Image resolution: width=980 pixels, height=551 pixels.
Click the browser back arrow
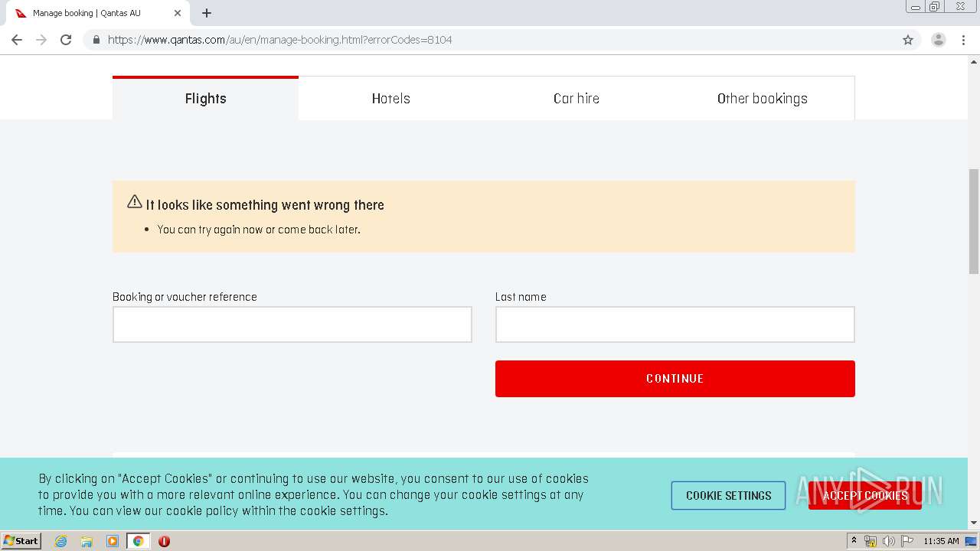point(17,40)
